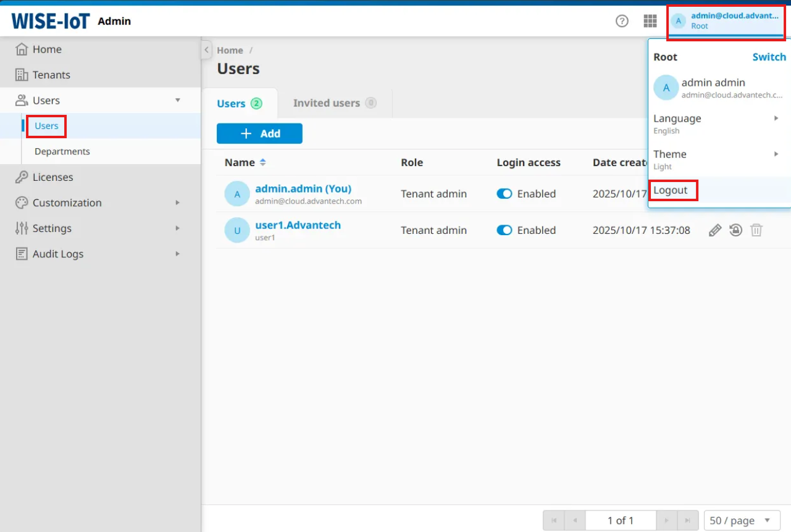Image resolution: width=791 pixels, height=532 pixels.
Task: Disable login access for user1.Advantech
Action: (504, 230)
